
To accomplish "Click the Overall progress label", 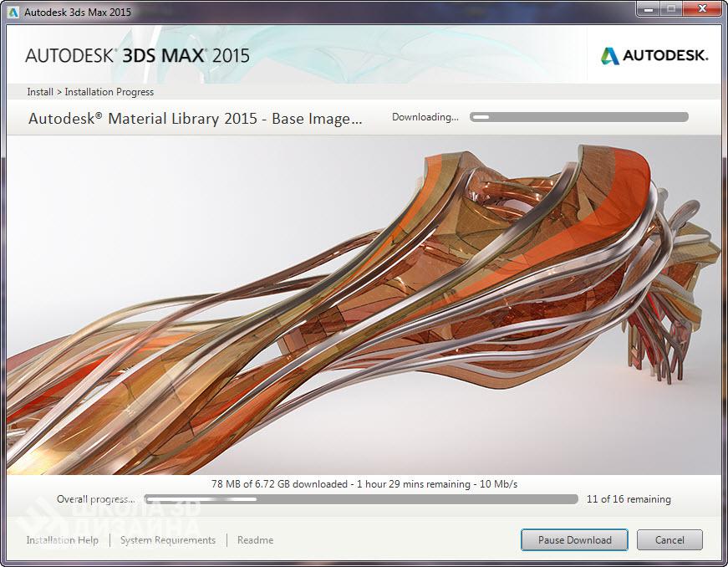I will 95,499.
